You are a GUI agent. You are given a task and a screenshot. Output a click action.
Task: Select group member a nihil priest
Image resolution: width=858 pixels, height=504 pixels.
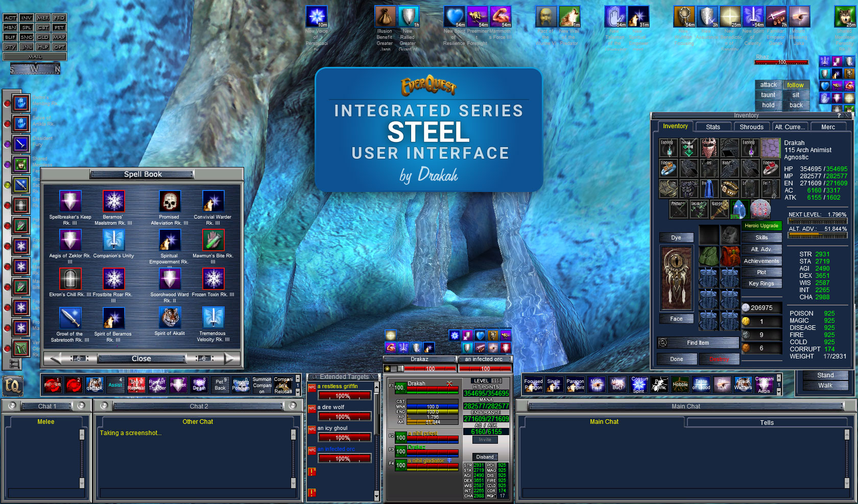(433, 437)
